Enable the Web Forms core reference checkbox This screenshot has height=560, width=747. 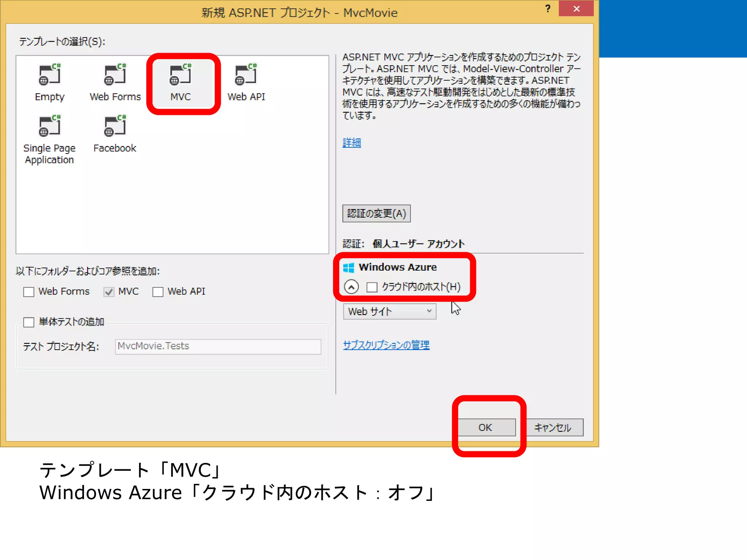point(29,292)
